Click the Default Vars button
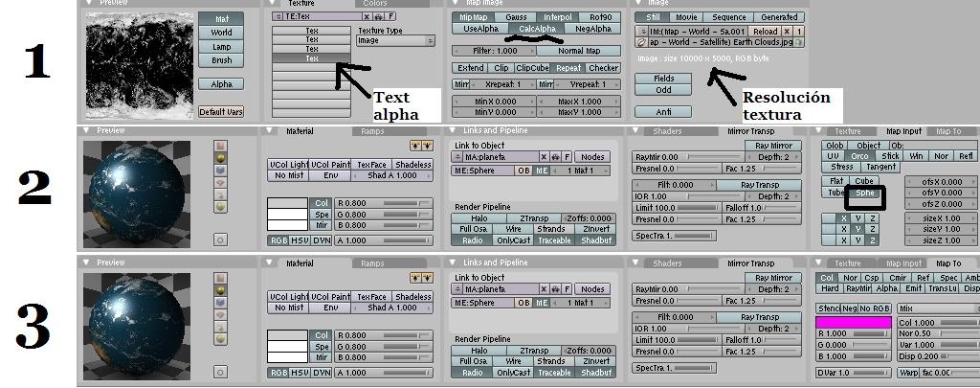This screenshot has width=980, height=388. [221, 112]
